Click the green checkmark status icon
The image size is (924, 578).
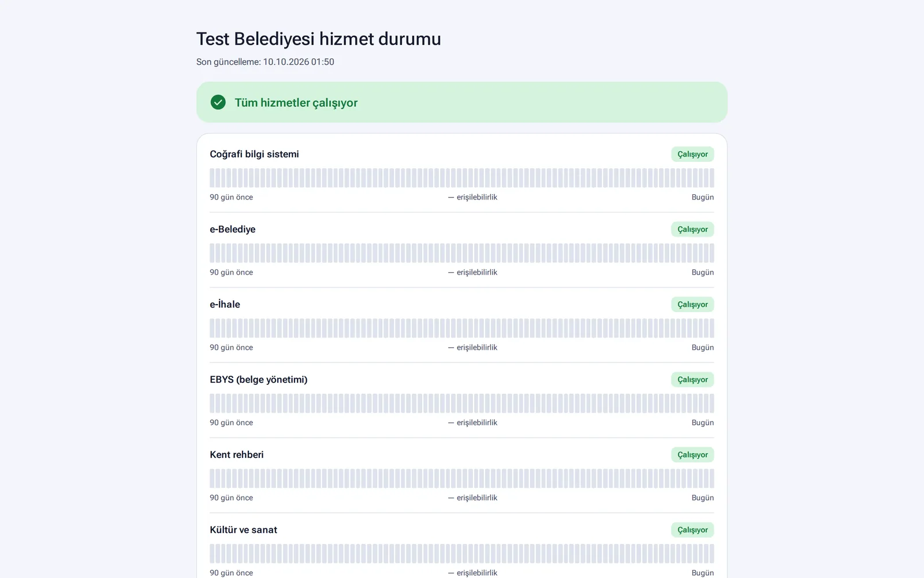click(218, 102)
